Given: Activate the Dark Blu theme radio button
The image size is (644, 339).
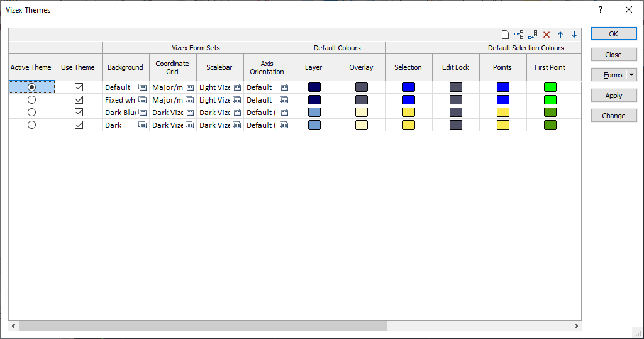Looking at the screenshot, I should (x=31, y=112).
